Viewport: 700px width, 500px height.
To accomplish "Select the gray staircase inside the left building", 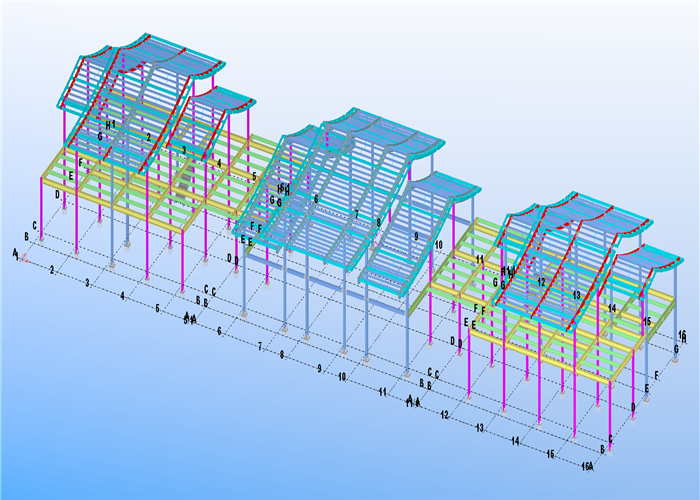I will (x=185, y=185).
